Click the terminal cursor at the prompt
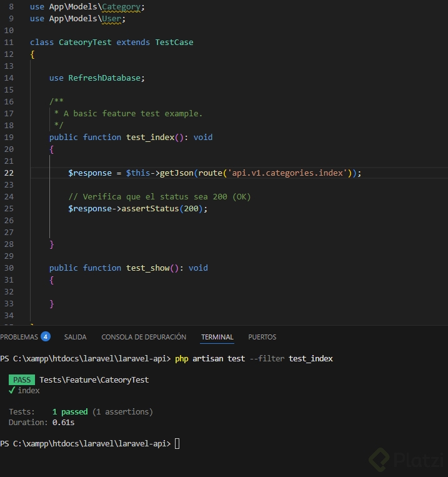The height and width of the screenshot is (477, 448). (x=177, y=443)
